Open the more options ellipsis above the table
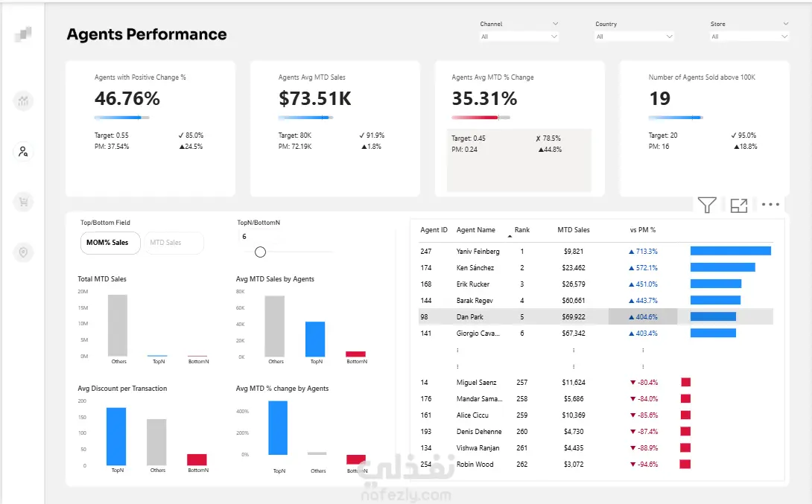 770,205
